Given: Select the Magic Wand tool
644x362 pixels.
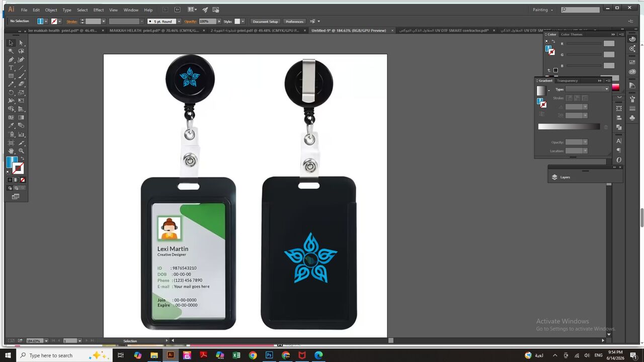Looking at the screenshot, I should point(11,51).
